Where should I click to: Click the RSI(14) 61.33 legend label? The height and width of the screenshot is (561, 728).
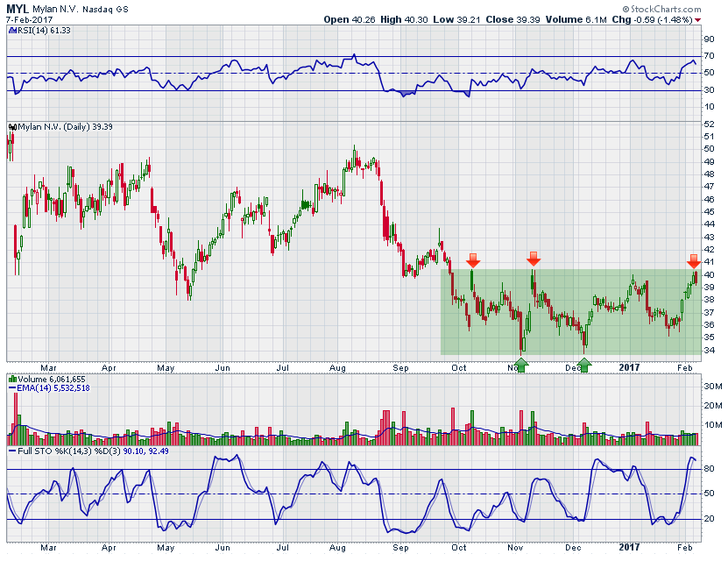(44, 31)
